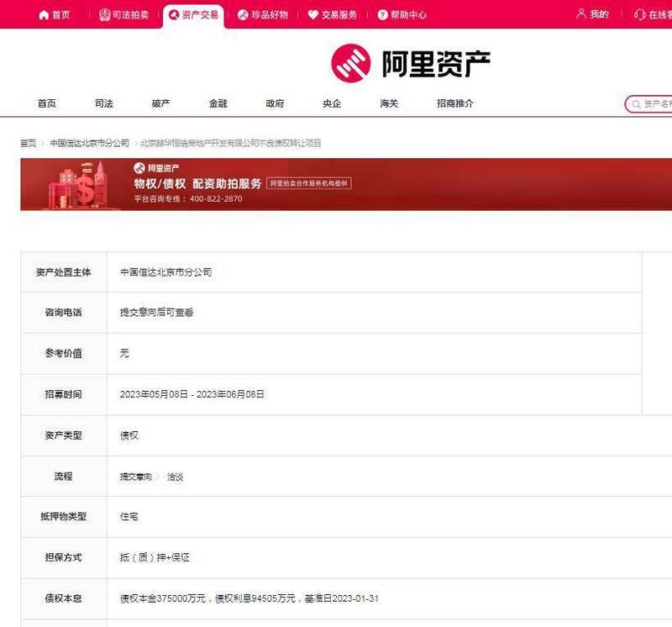Click the 洽谈 process step

[x=175, y=477]
